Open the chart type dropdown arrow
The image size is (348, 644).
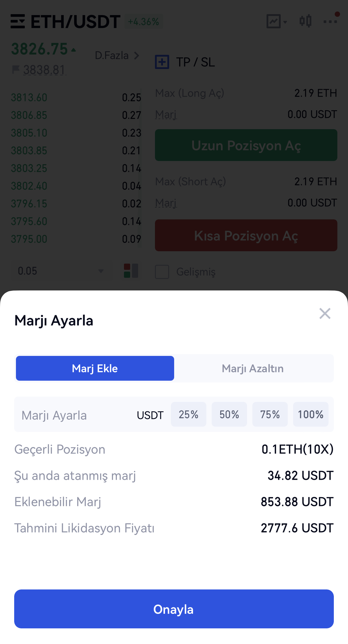point(285,22)
